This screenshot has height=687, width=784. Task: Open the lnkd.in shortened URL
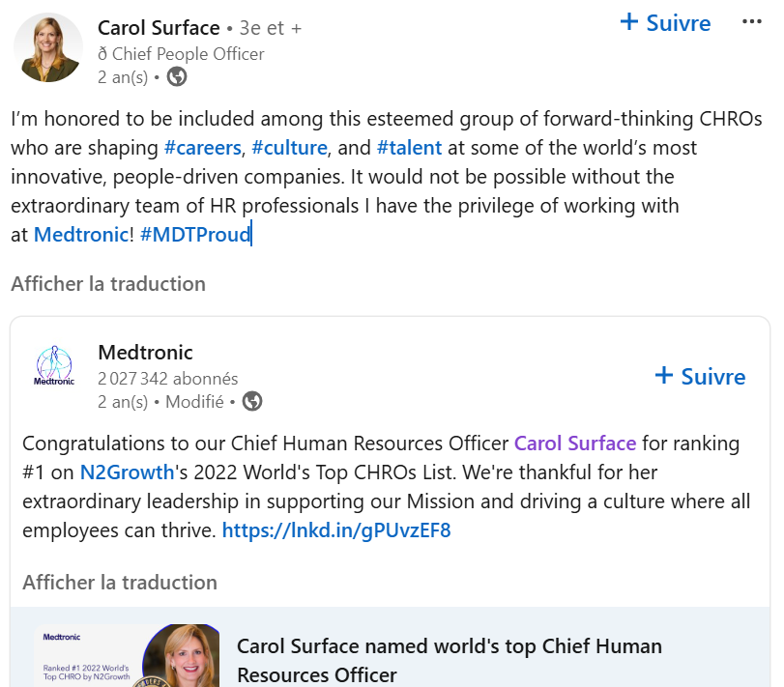click(x=336, y=530)
